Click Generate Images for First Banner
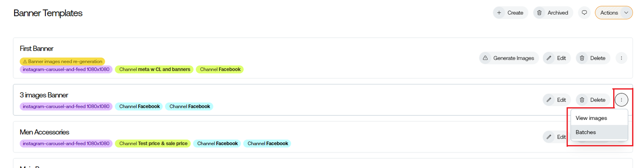 (509, 58)
